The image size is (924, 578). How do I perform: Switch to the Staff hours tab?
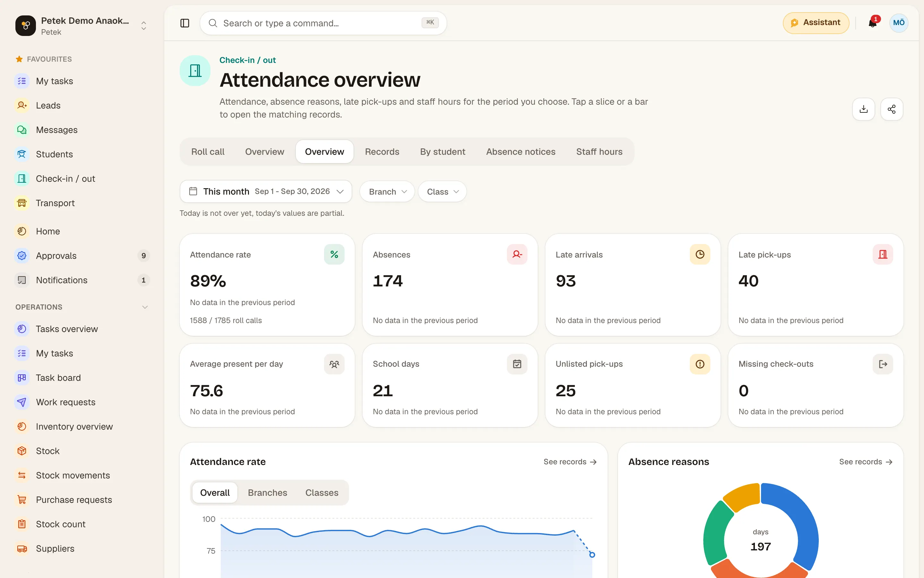tap(599, 152)
